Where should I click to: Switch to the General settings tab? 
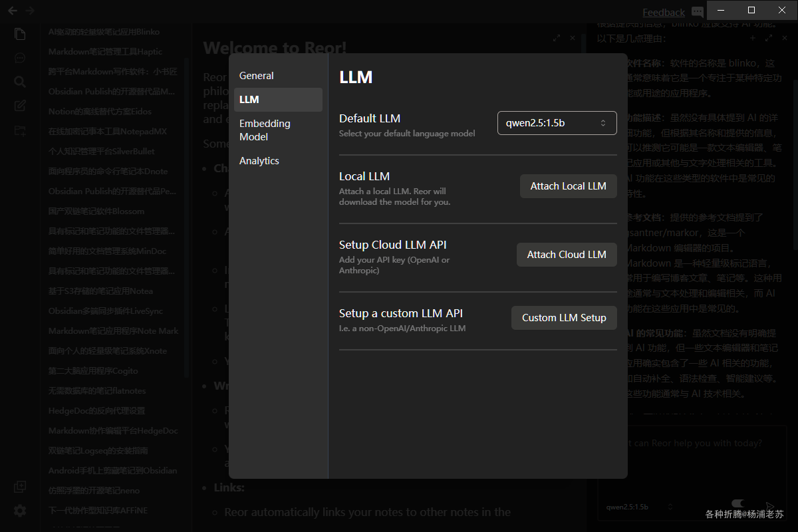278,76
